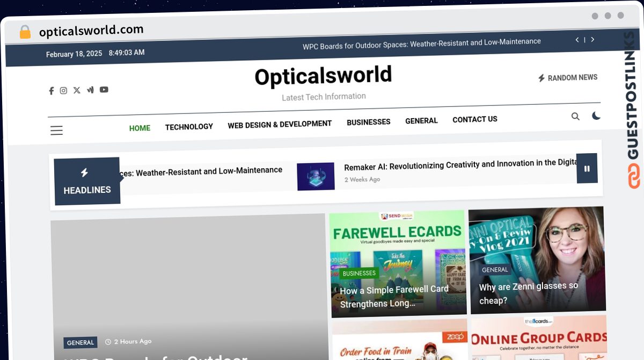Viewport: 644px width, 360px height.
Task: Open the top bar WPC Boards headline
Action: pos(422,44)
